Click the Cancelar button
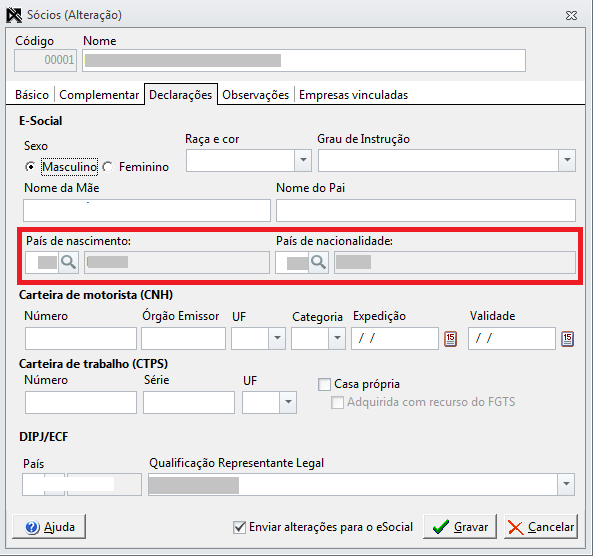 click(541, 526)
